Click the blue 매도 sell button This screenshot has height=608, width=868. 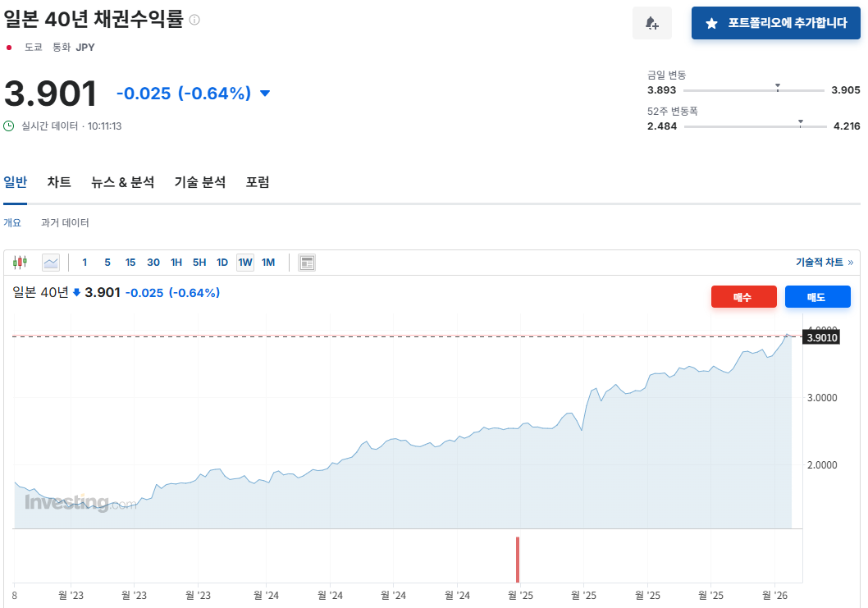[x=817, y=296]
